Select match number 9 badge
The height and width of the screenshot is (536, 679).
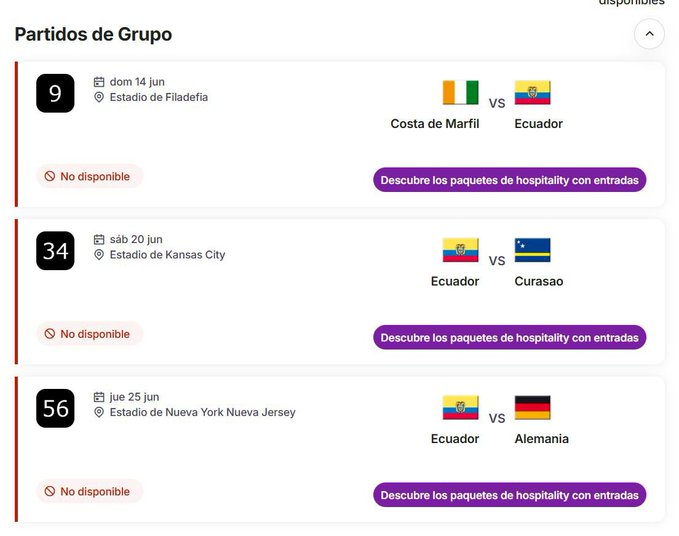[55, 93]
